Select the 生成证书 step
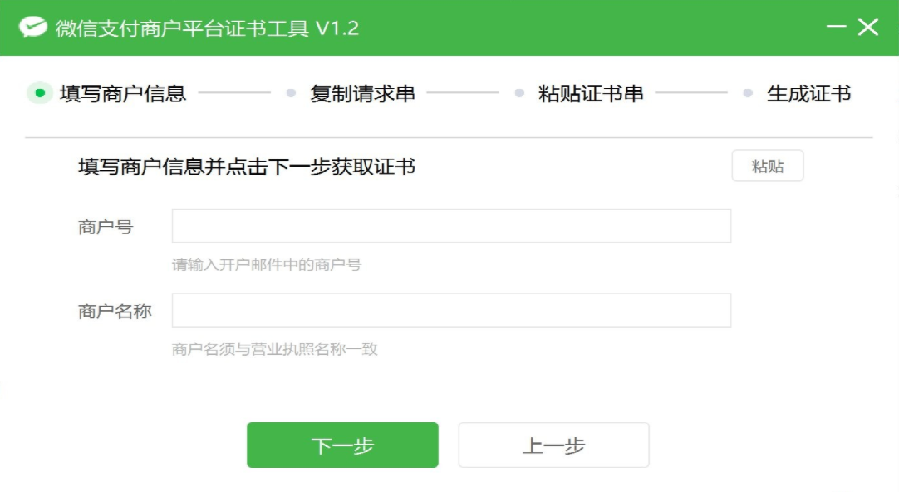 click(x=809, y=94)
